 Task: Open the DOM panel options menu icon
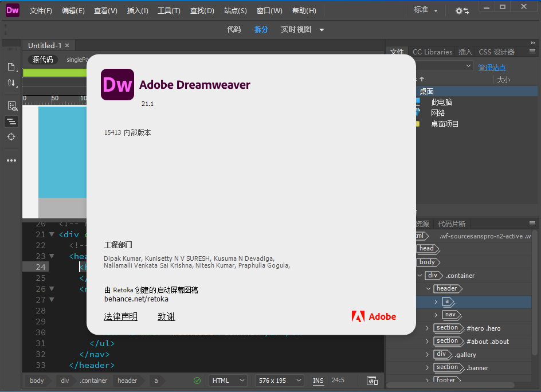tap(532, 224)
